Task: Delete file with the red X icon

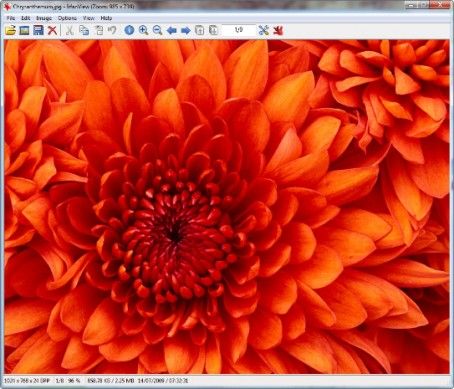Action: [52, 30]
